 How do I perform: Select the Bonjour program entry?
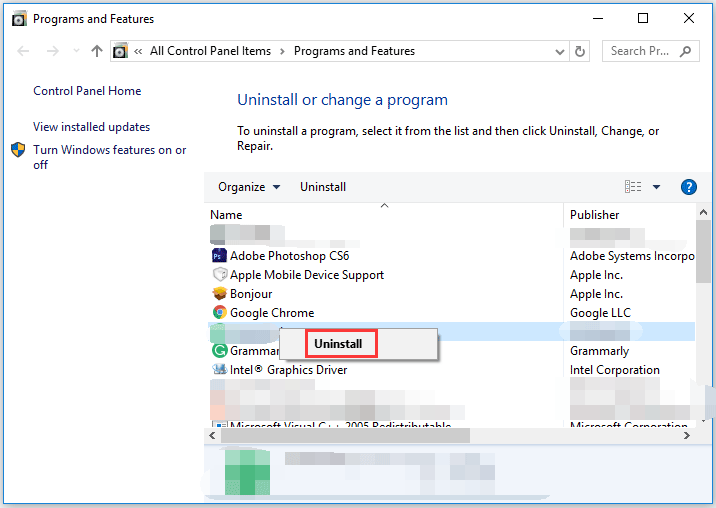(251, 294)
